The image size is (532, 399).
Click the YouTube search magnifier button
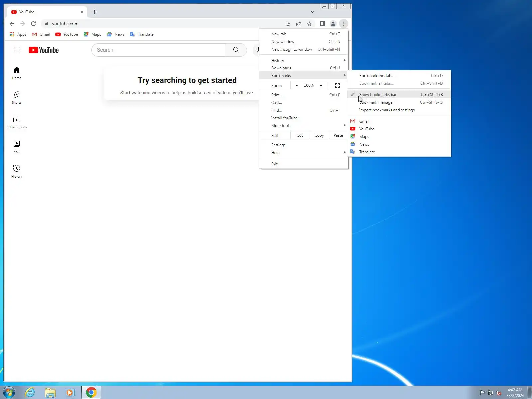click(236, 50)
